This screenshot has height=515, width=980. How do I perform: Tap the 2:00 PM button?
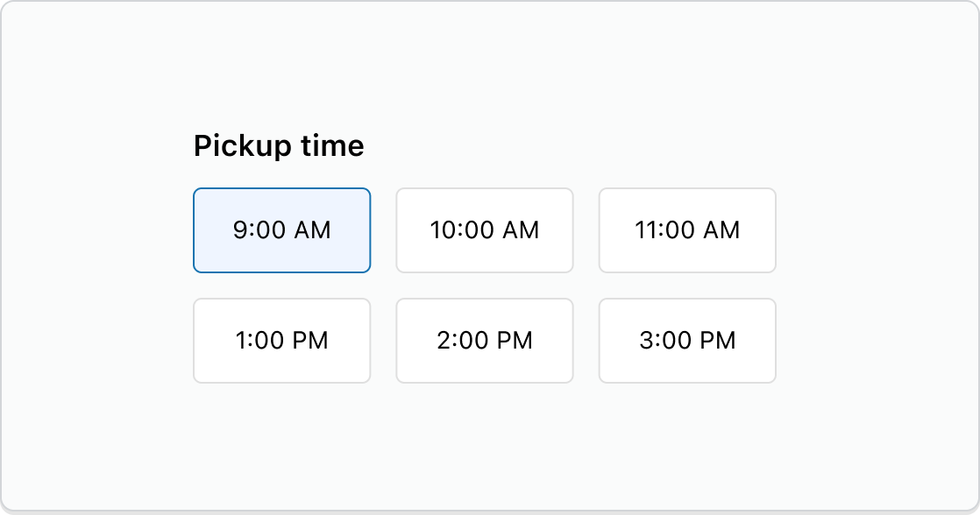(x=485, y=341)
